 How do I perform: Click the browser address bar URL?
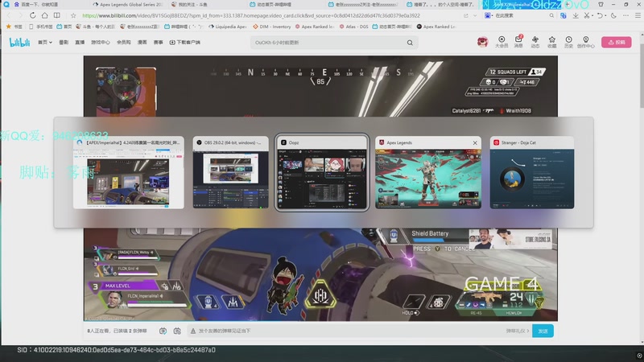pos(251,15)
